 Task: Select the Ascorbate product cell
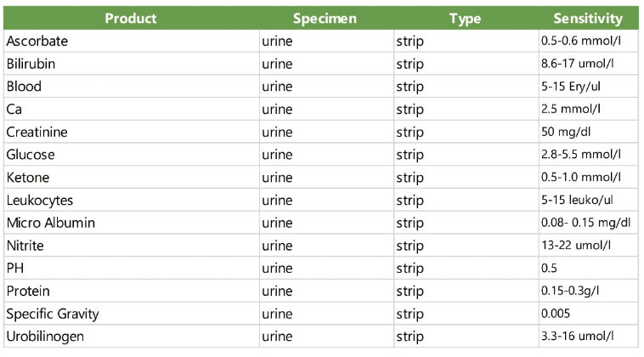(132, 41)
